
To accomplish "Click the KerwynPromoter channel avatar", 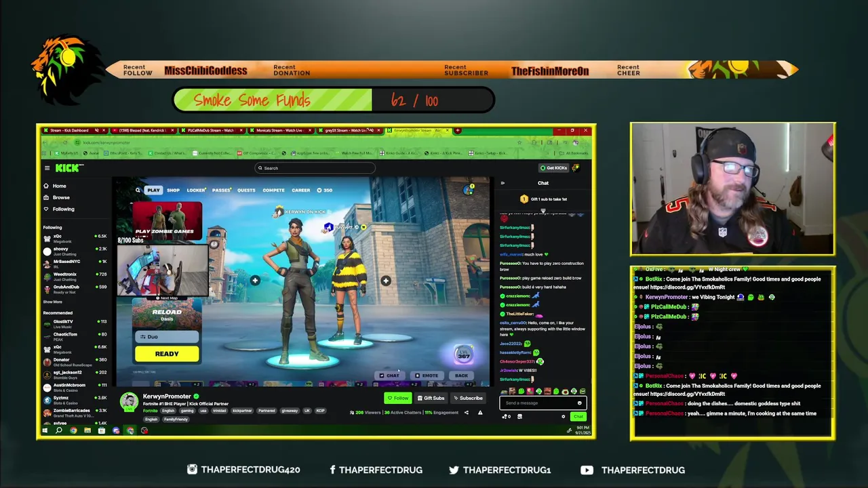I will click(129, 401).
